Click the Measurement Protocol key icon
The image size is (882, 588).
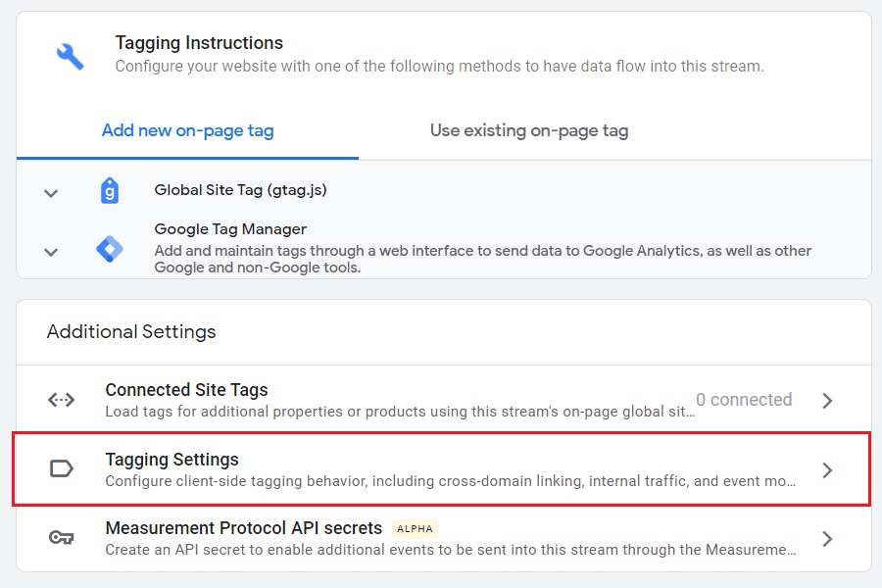pyautogui.click(x=62, y=537)
